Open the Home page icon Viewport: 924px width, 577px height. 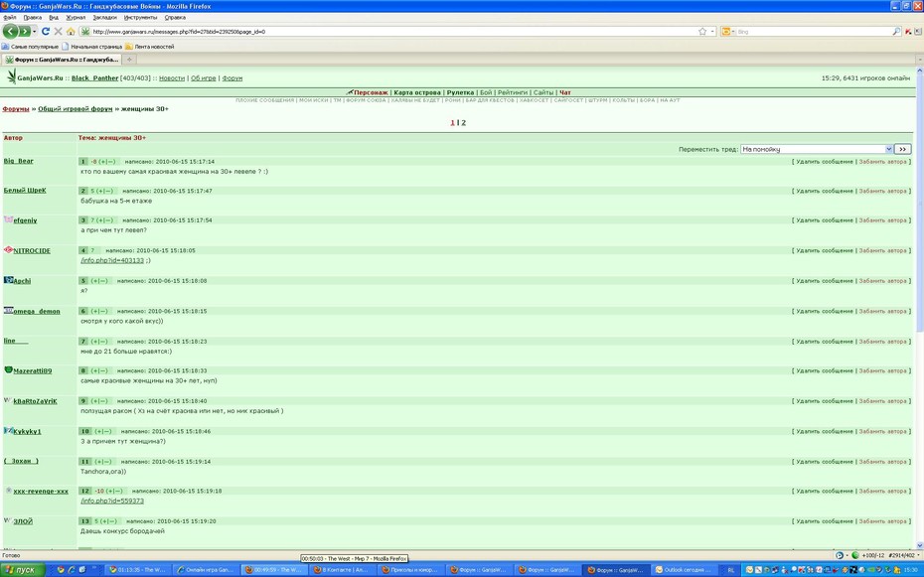[x=71, y=31]
